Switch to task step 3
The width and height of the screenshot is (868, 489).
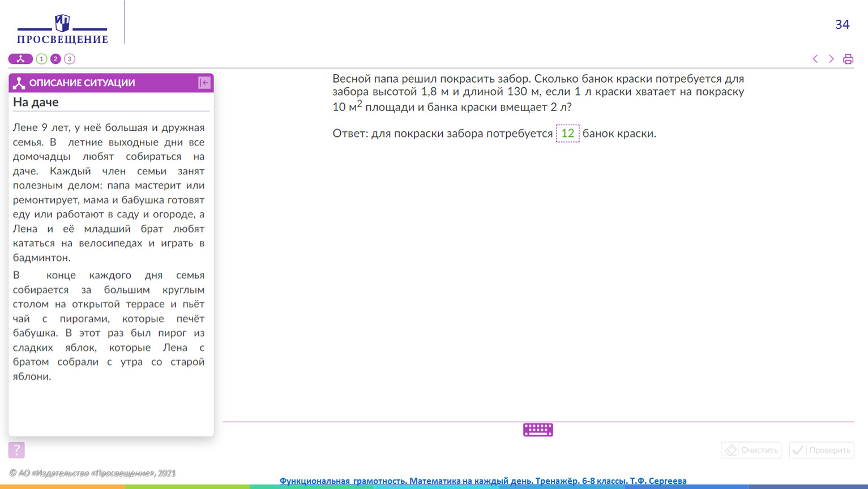pos(70,59)
